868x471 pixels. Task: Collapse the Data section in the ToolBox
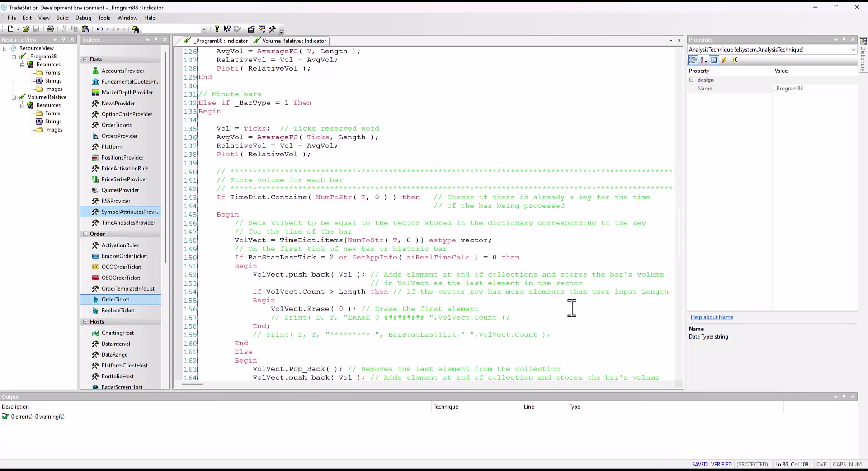click(85, 59)
